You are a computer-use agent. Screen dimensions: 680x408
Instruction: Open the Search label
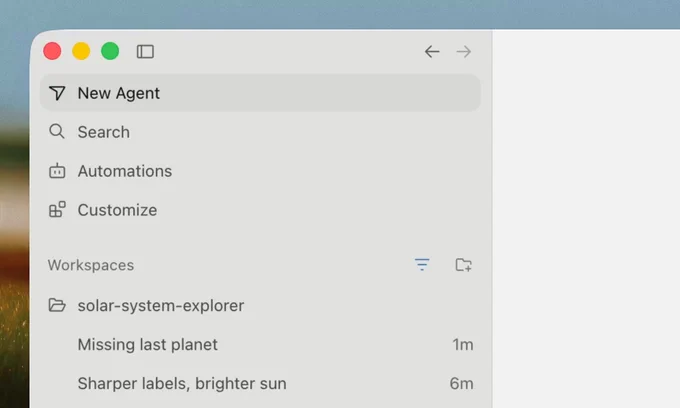104,132
